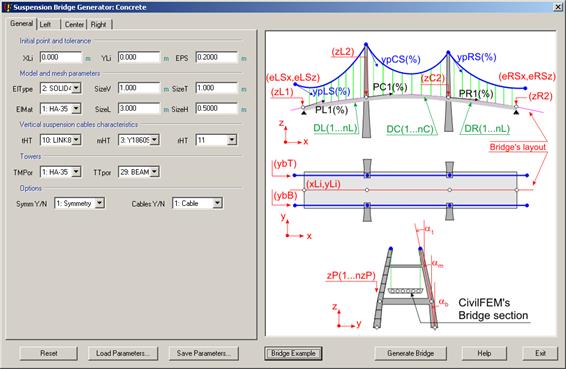Image resolution: width=566 pixels, height=369 pixels.
Task: Click the YLi input field
Action: click(139, 57)
